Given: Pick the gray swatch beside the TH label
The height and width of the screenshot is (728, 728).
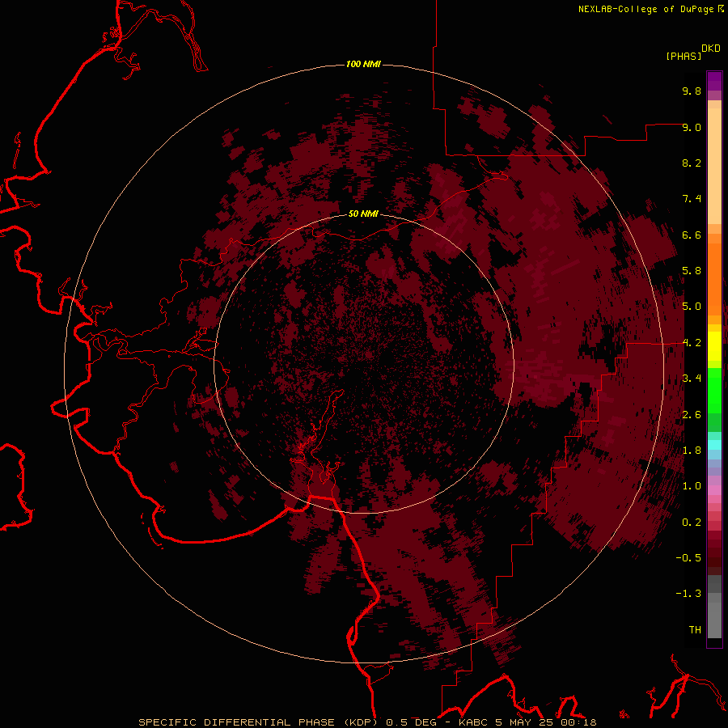Looking at the screenshot, I should (x=714, y=620).
